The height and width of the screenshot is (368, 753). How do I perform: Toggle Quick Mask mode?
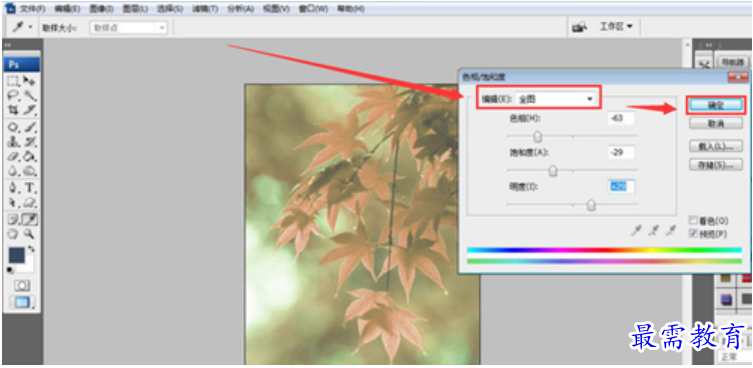click(22, 286)
